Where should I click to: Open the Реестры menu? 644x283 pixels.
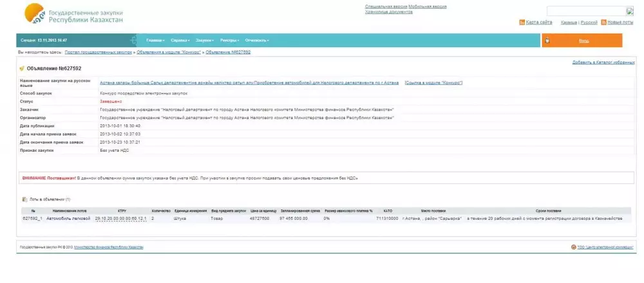229,41
